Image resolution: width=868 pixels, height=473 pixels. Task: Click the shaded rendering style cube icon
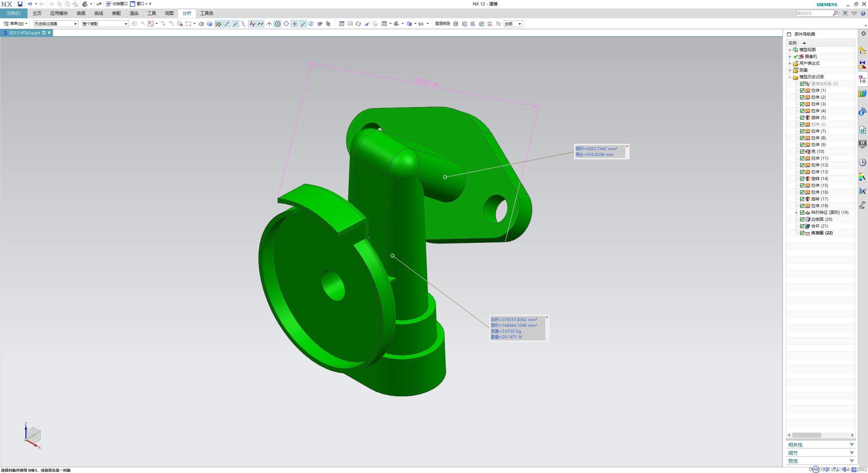(x=409, y=24)
